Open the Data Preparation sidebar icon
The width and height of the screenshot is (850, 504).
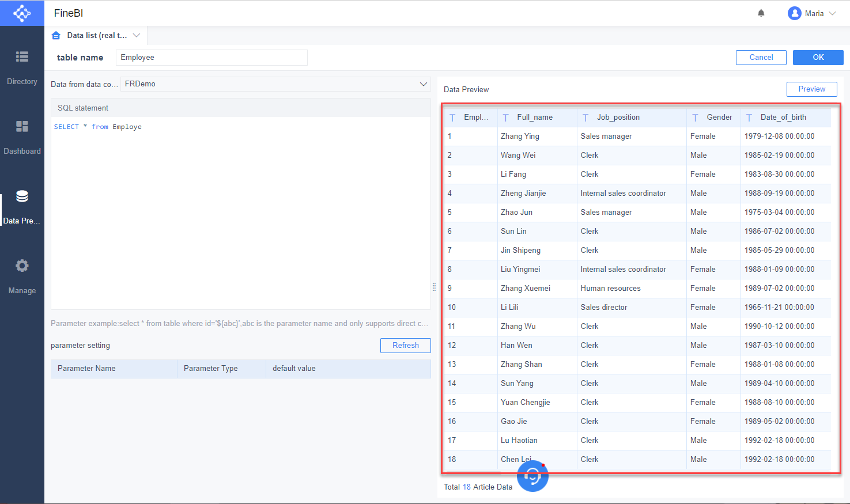[x=22, y=196]
